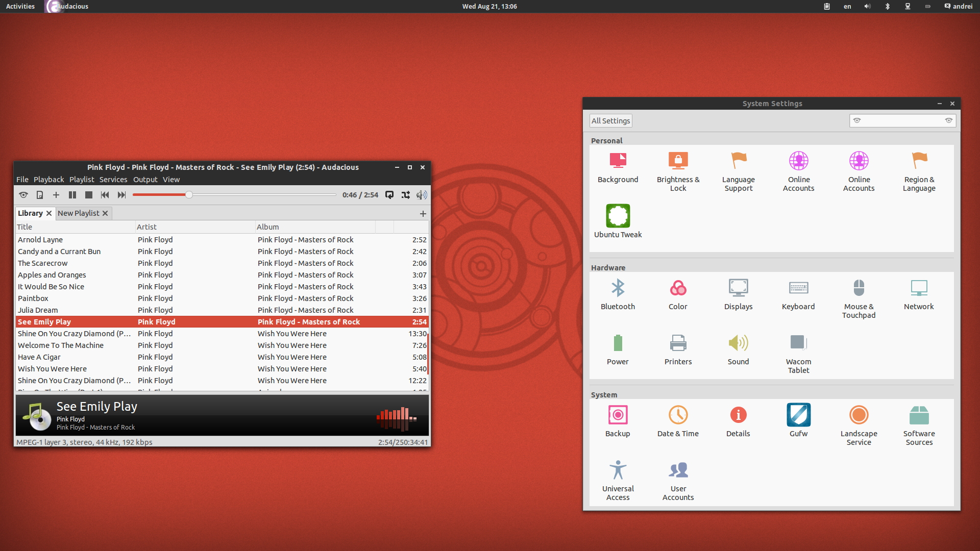Launch Ubuntu Tweak from System Settings
The width and height of the screenshot is (980, 551).
(618, 221)
